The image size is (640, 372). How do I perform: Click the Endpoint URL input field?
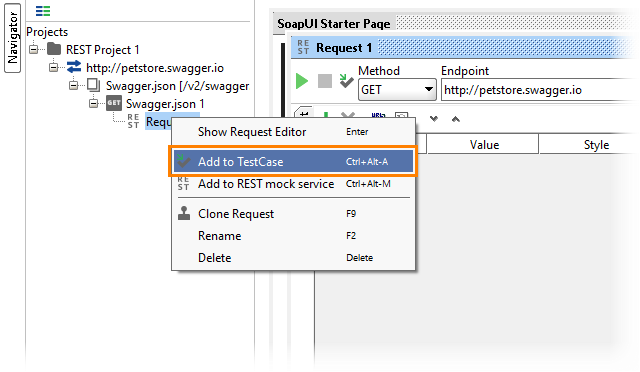539,90
